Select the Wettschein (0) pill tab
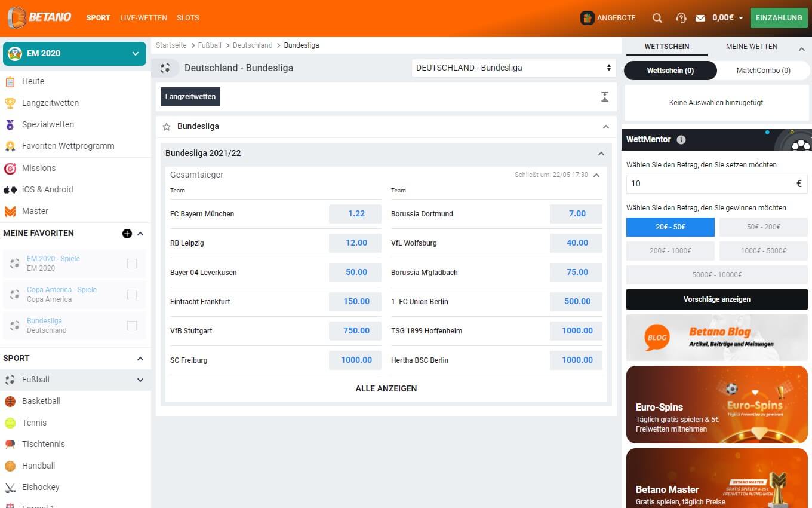812x508 pixels. tap(670, 71)
